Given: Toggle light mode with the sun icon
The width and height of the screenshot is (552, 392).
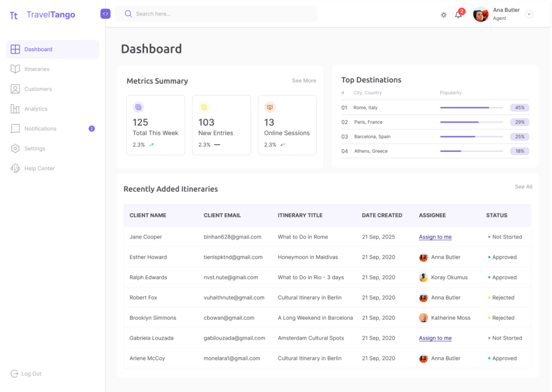Looking at the screenshot, I should click(x=444, y=15).
